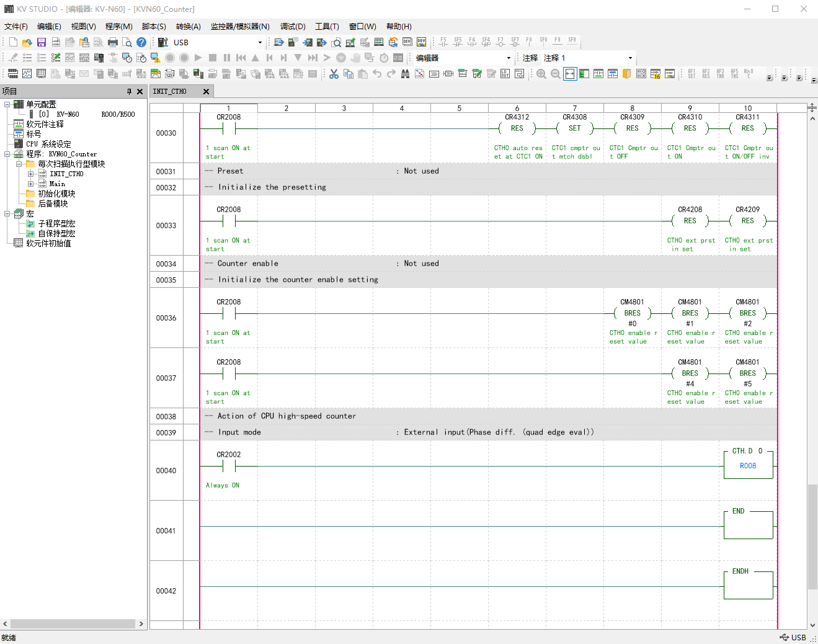This screenshot has width=818, height=644.
Task: Click the scroll-down arrow of ladder editor
Action: [x=812, y=625]
